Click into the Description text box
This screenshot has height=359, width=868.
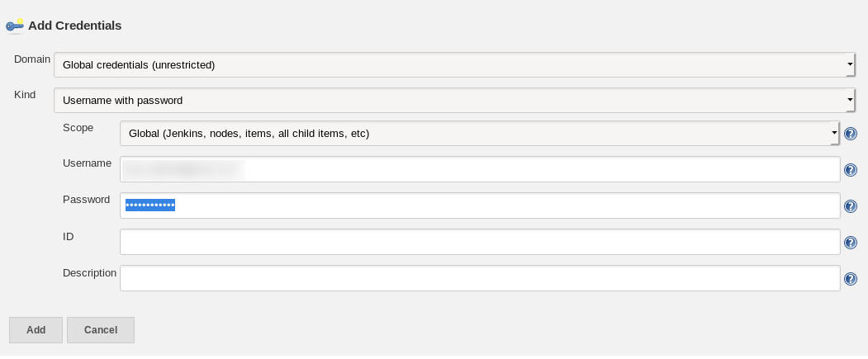pyautogui.click(x=480, y=278)
